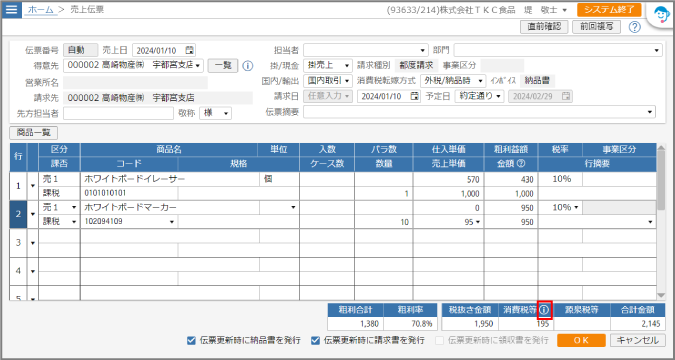Click product name ホワイトボードイレーサー
The image size is (675, 360).
point(135,180)
